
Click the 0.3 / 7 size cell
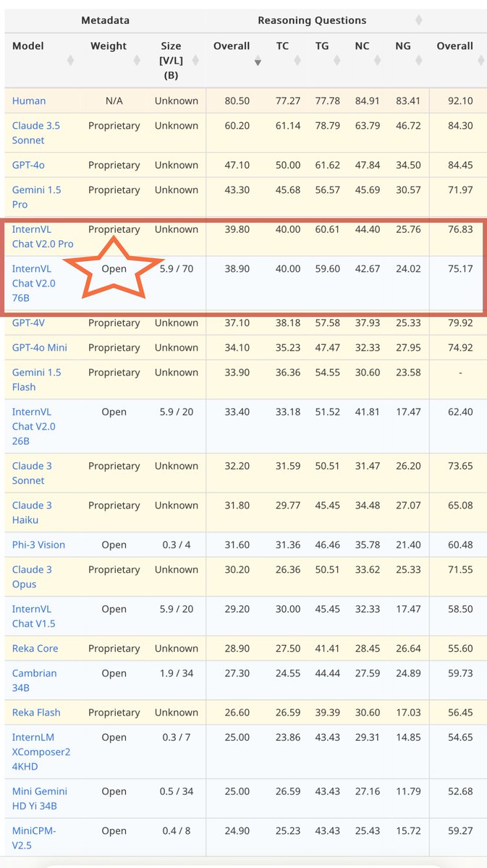(x=177, y=737)
